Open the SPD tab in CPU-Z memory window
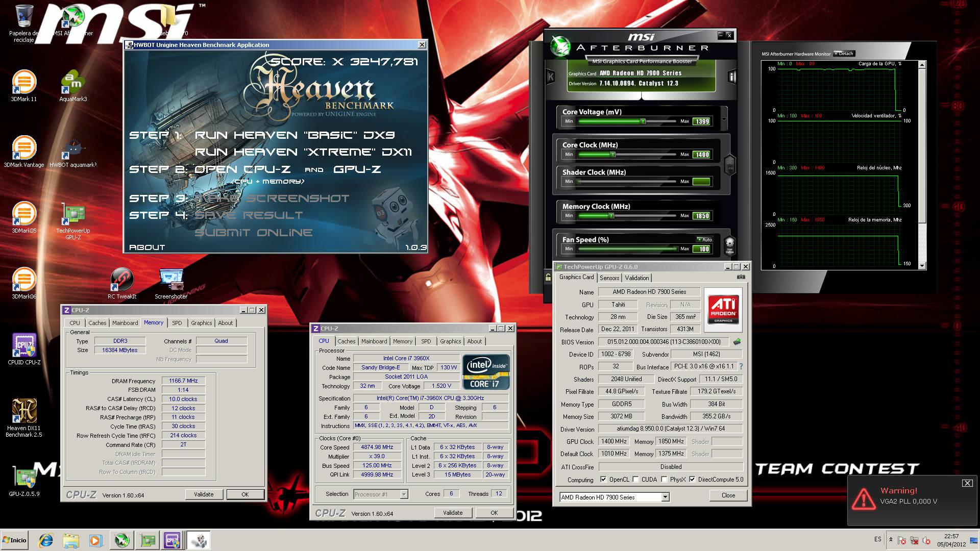 pyautogui.click(x=177, y=323)
